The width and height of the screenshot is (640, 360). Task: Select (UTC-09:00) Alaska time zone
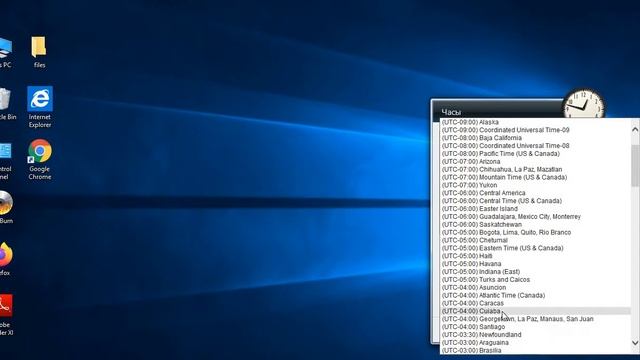coord(535,122)
